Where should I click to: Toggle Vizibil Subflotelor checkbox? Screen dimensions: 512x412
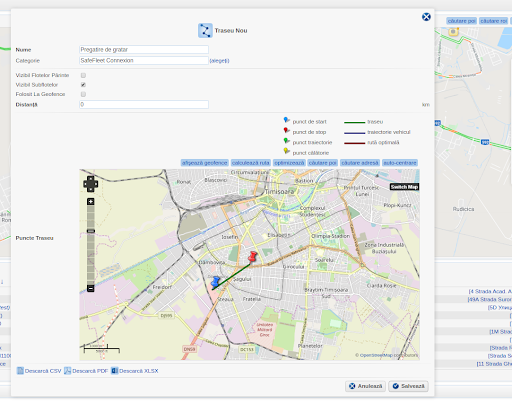83,85
